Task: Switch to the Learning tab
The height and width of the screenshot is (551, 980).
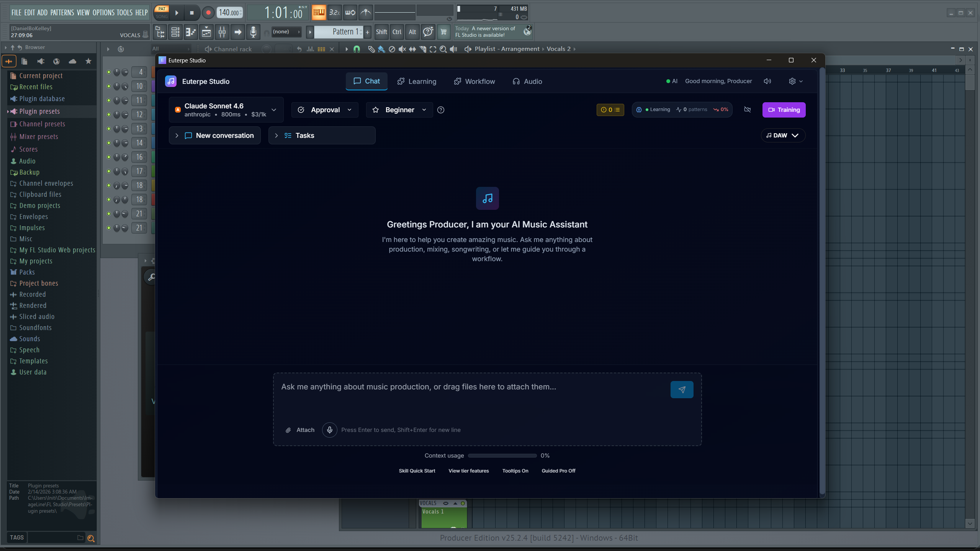Action: tap(417, 82)
